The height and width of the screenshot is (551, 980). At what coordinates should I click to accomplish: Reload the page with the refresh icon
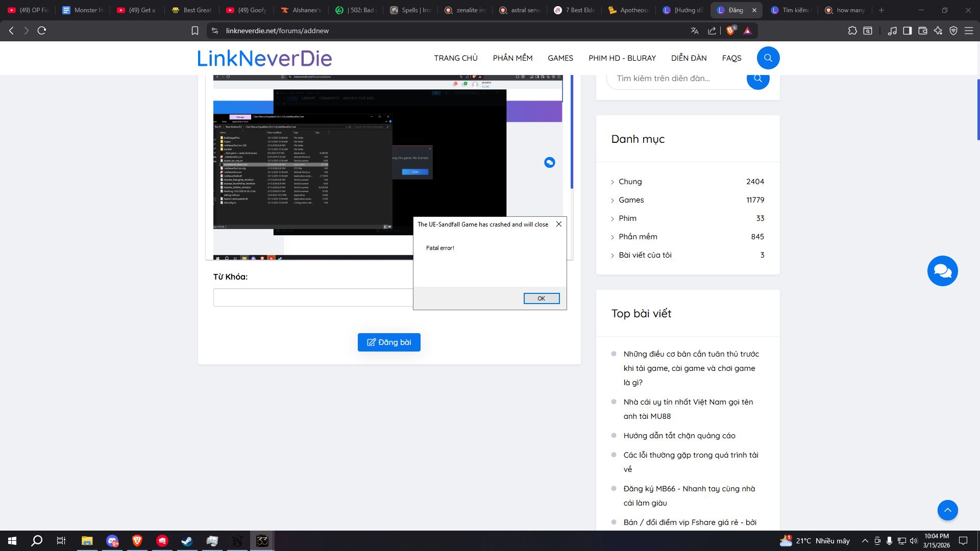[42, 31]
